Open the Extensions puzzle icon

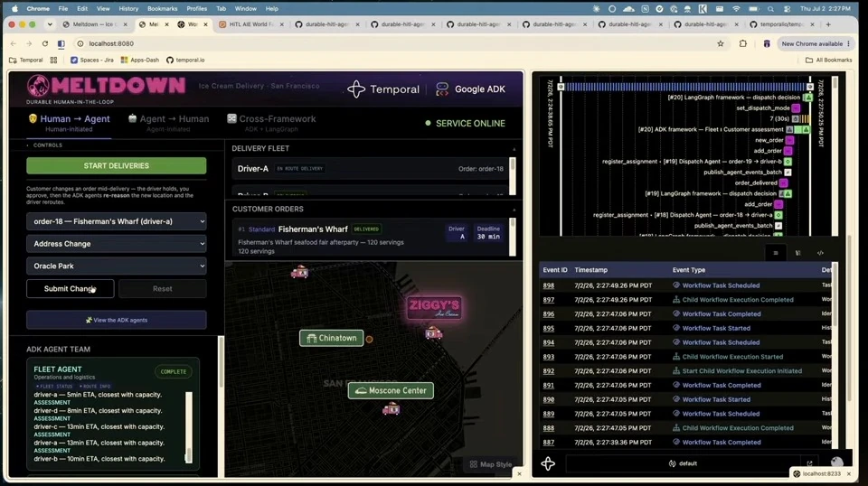[743, 43]
